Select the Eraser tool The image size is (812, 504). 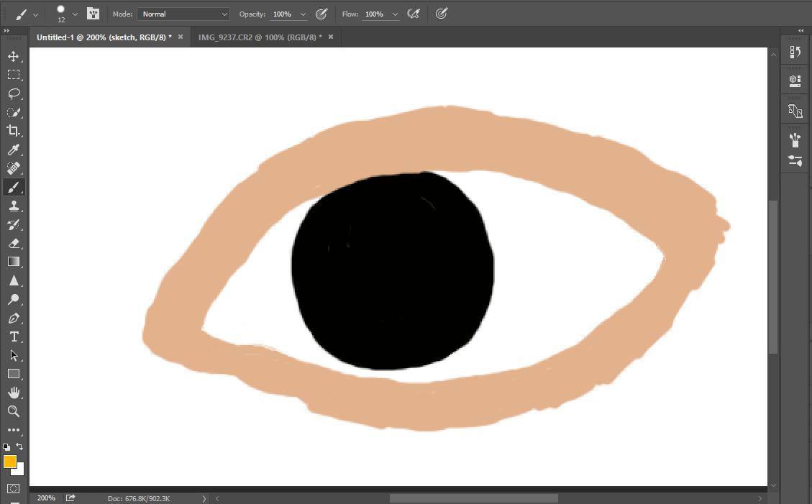click(x=13, y=243)
